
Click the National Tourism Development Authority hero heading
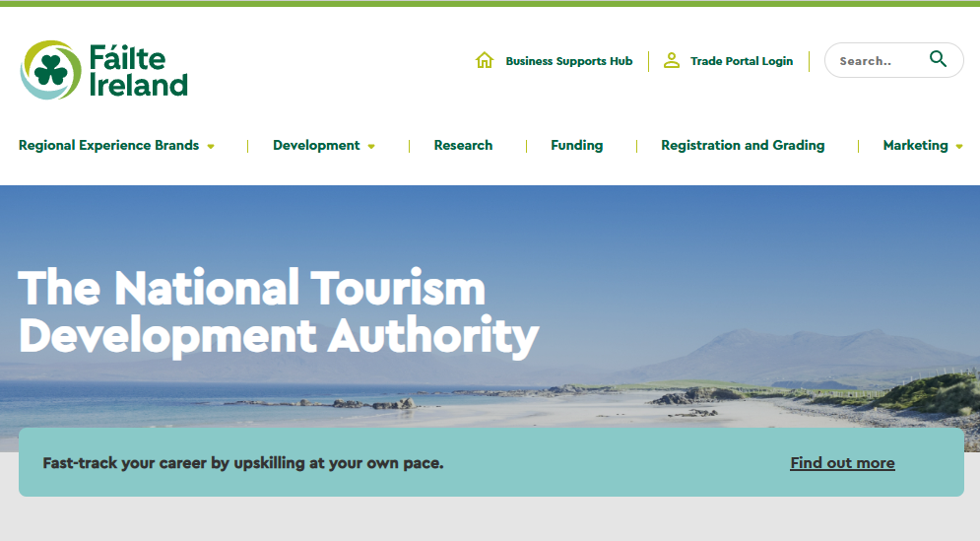click(279, 312)
